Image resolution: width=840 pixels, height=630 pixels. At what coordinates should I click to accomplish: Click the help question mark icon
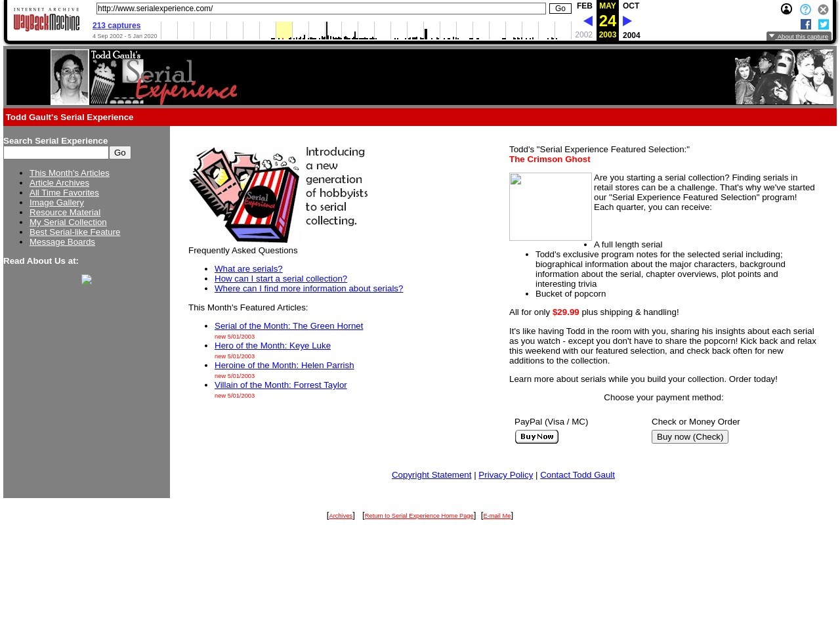click(805, 10)
